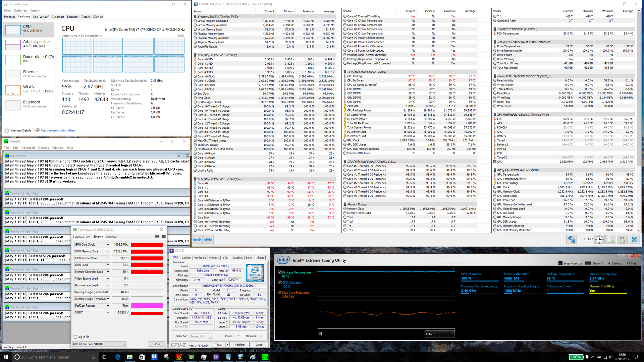The height and width of the screenshot is (362, 644).
Task: Open Settings wrench in Intel XTU
Action: [x=615, y=263]
